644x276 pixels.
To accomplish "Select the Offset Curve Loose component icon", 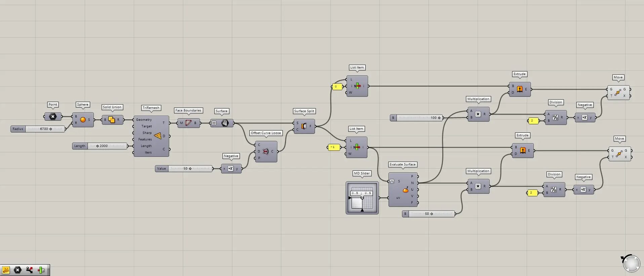I will [x=266, y=152].
